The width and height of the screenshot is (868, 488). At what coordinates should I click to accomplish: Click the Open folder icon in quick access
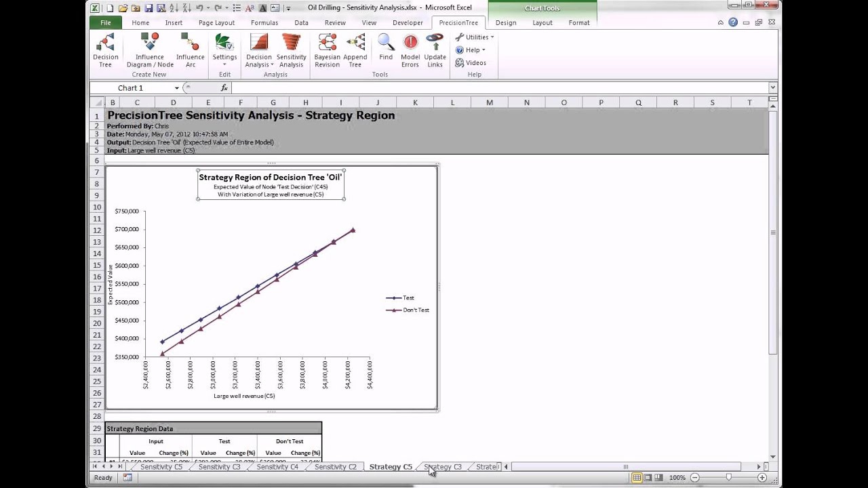coord(123,8)
